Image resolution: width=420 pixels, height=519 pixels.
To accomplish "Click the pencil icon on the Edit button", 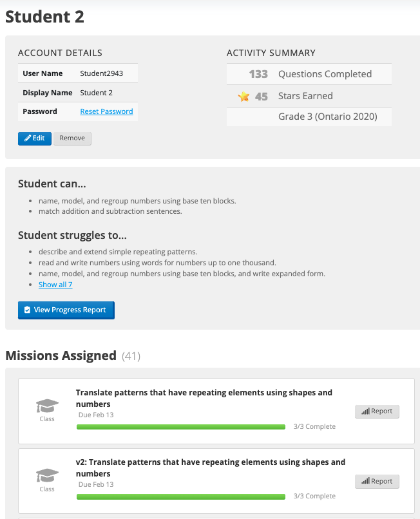I will 27,138.
